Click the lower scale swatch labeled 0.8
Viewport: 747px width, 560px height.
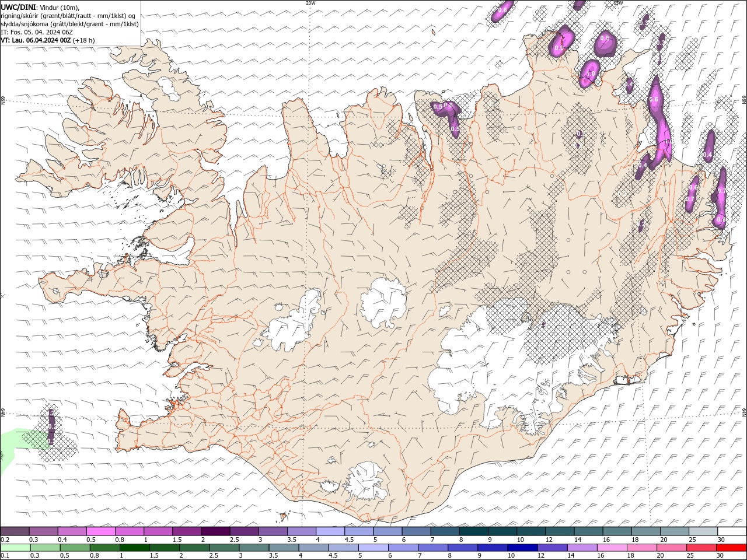pyautogui.click(x=105, y=548)
